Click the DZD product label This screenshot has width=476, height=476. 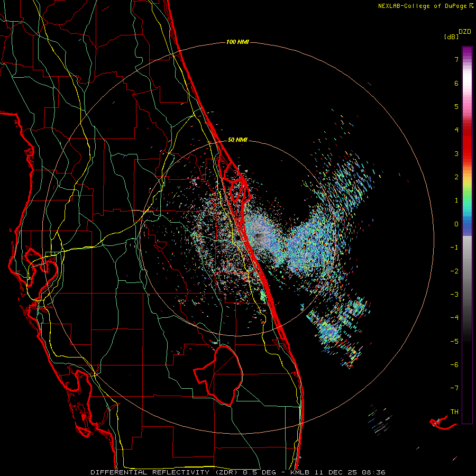coord(465,32)
